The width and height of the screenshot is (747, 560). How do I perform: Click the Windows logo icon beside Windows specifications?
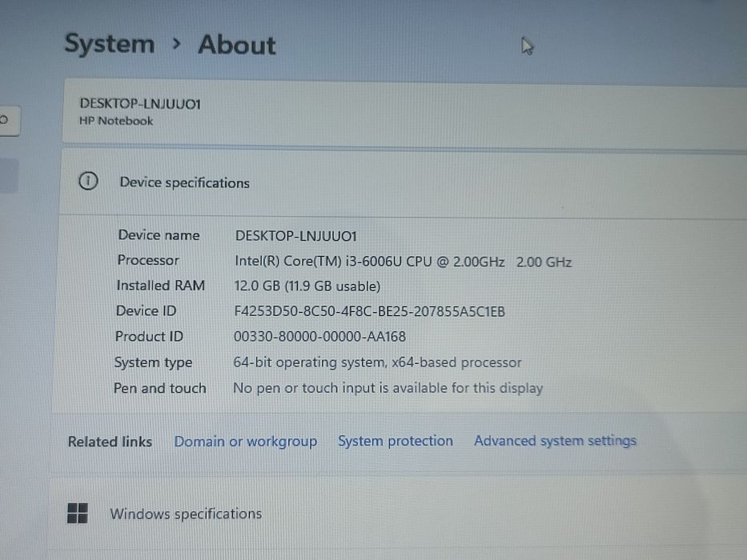click(x=77, y=514)
